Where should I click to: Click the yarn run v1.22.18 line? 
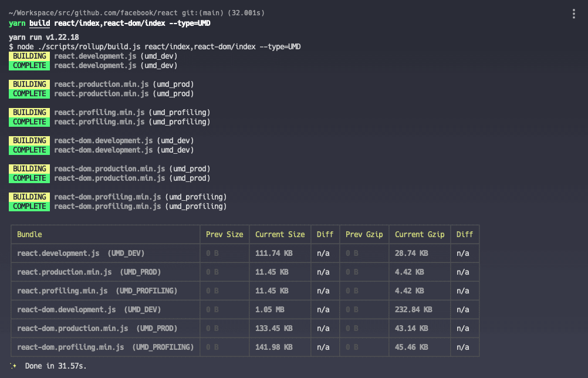tap(44, 37)
